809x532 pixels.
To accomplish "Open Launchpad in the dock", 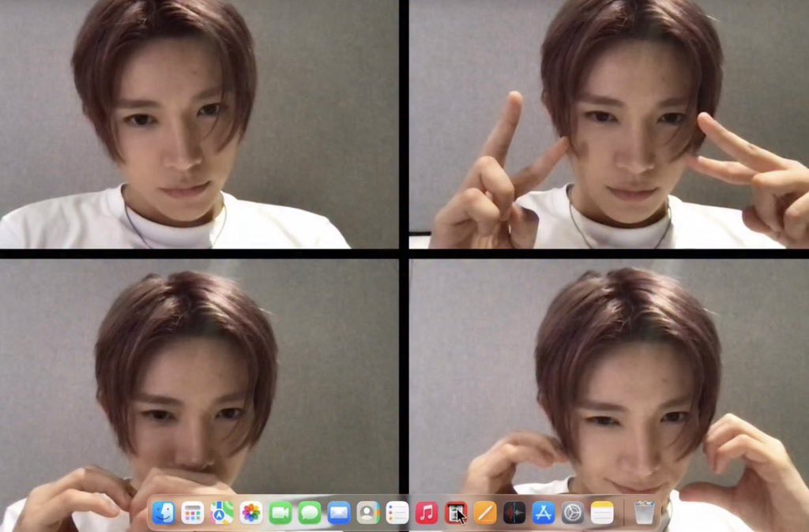I will point(193,513).
